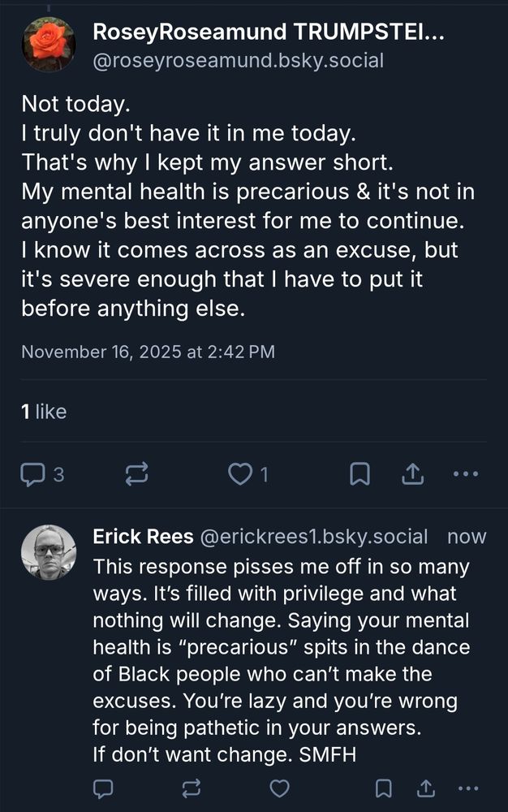View who liked via "1 like"
The width and height of the screenshot is (508, 812).
click(x=44, y=412)
